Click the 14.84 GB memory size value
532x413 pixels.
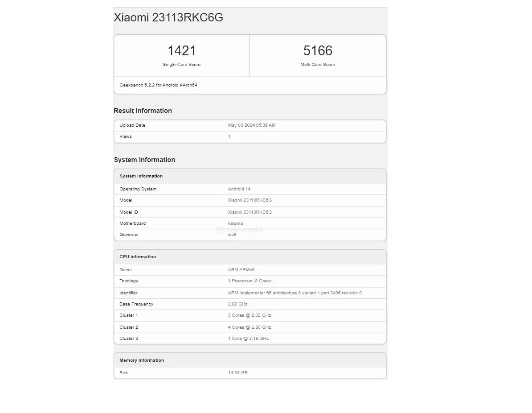(237, 372)
